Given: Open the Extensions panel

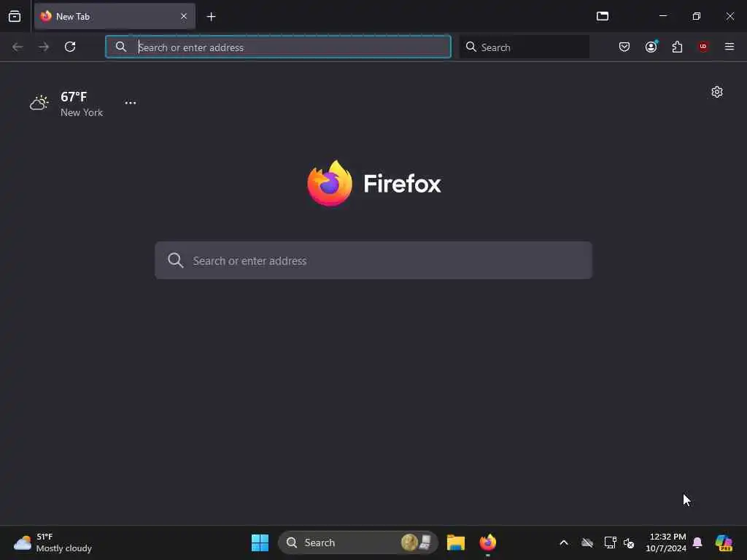Looking at the screenshot, I should [677, 47].
